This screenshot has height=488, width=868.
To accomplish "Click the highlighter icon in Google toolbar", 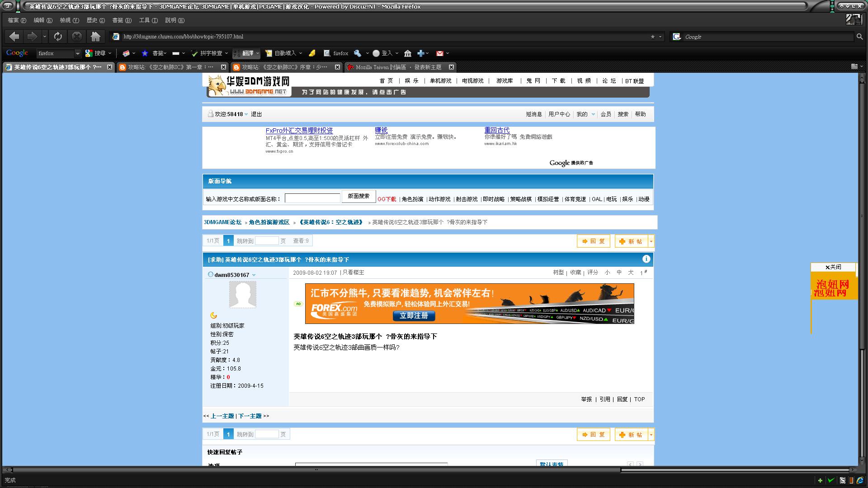I will click(312, 53).
